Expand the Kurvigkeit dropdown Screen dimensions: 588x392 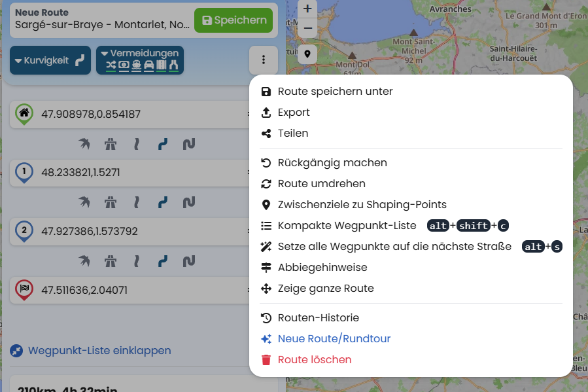click(x=50, y=60)
